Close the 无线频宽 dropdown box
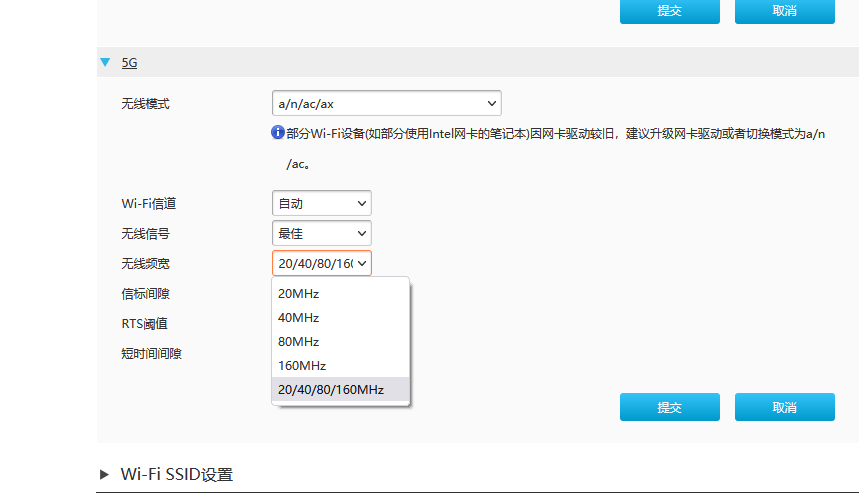 pyautogui.click(x=321, y=263)
